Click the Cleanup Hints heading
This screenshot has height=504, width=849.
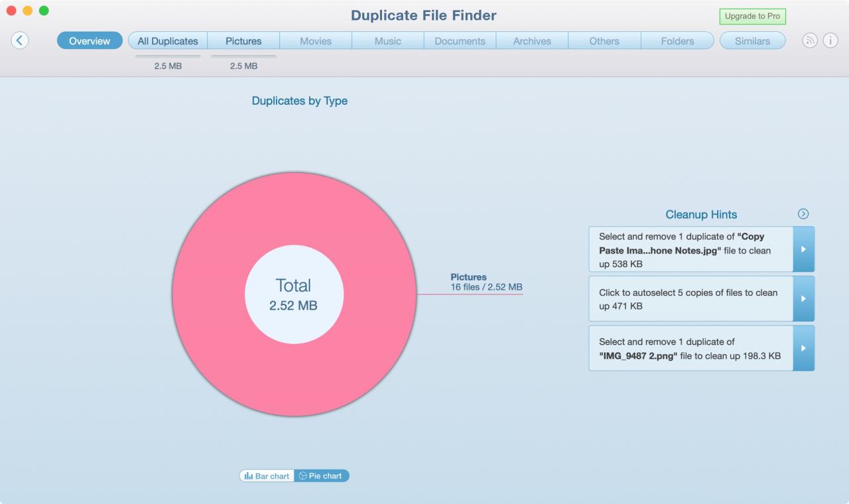(701, 214)
